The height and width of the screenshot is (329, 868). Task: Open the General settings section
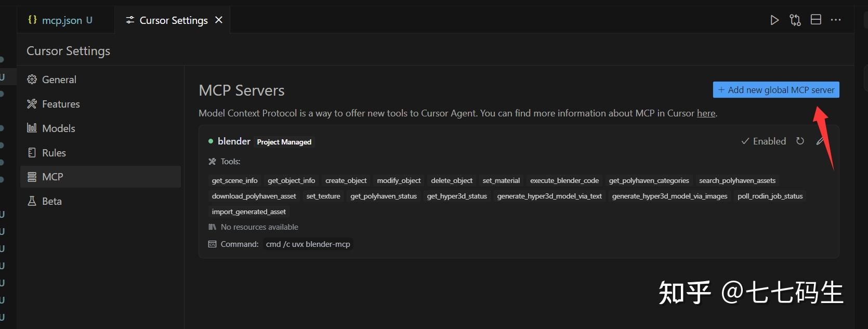click(x=59, y=80)
